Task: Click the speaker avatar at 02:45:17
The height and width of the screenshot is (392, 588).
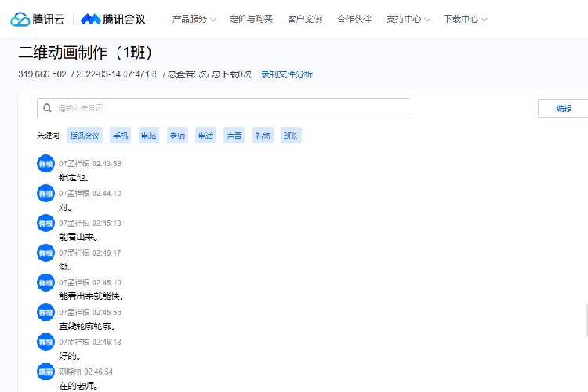Action: [45, 252]
